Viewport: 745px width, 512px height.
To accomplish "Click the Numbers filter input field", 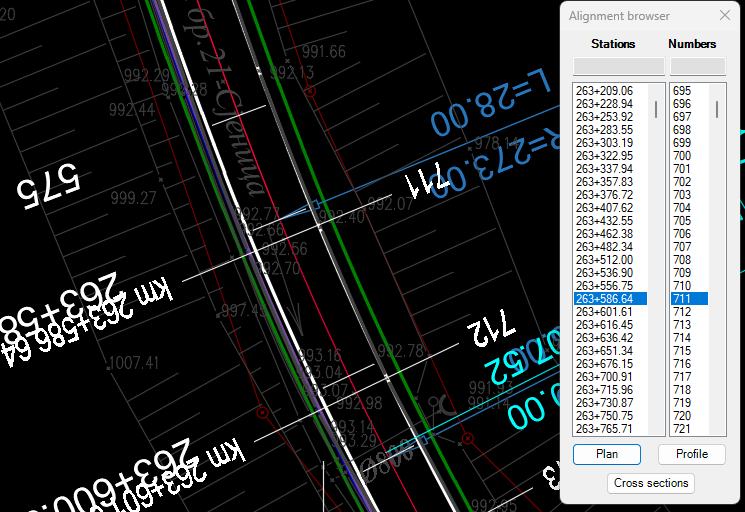I will (697, 66).
